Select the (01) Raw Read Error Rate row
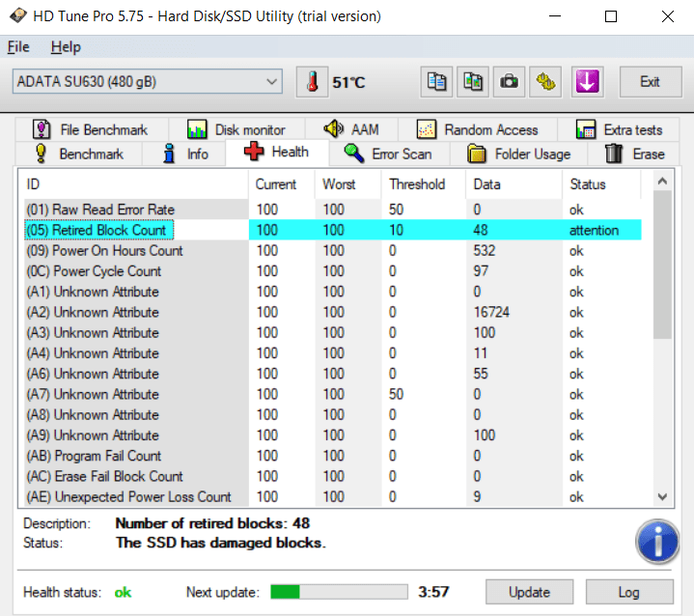This screenshot has height=616, width=694. click(332, 210)
